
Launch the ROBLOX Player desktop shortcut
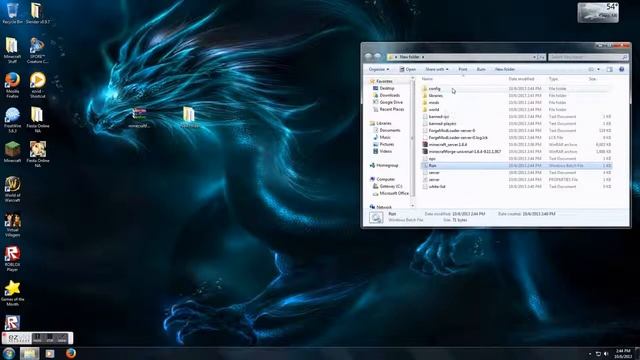pyautogui.click(x=12, y=258)
